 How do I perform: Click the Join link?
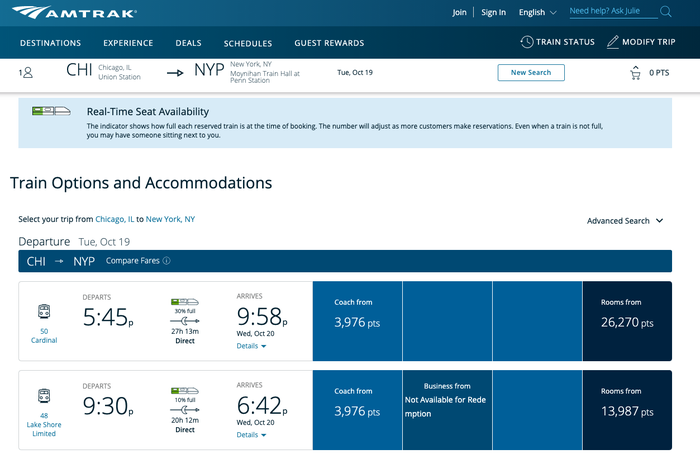click(x=459, y=12)
